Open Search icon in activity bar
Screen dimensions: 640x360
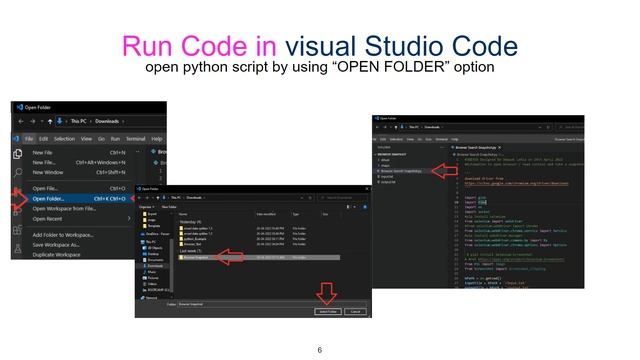pyautogui.click(x=18, y=173)
